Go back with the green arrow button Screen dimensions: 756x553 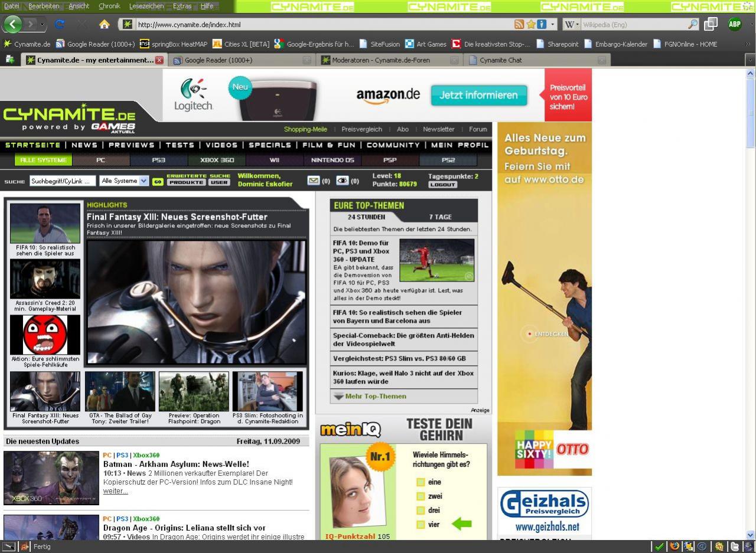12,24
